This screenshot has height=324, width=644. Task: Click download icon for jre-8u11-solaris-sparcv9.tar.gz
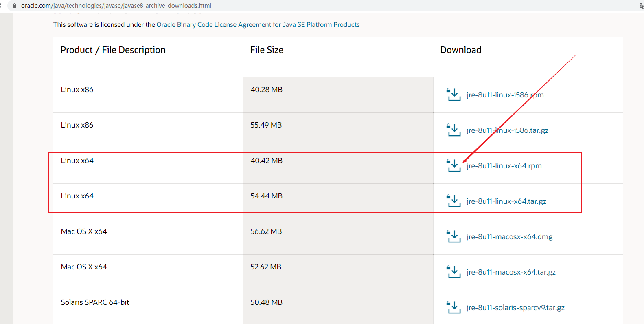453,307
